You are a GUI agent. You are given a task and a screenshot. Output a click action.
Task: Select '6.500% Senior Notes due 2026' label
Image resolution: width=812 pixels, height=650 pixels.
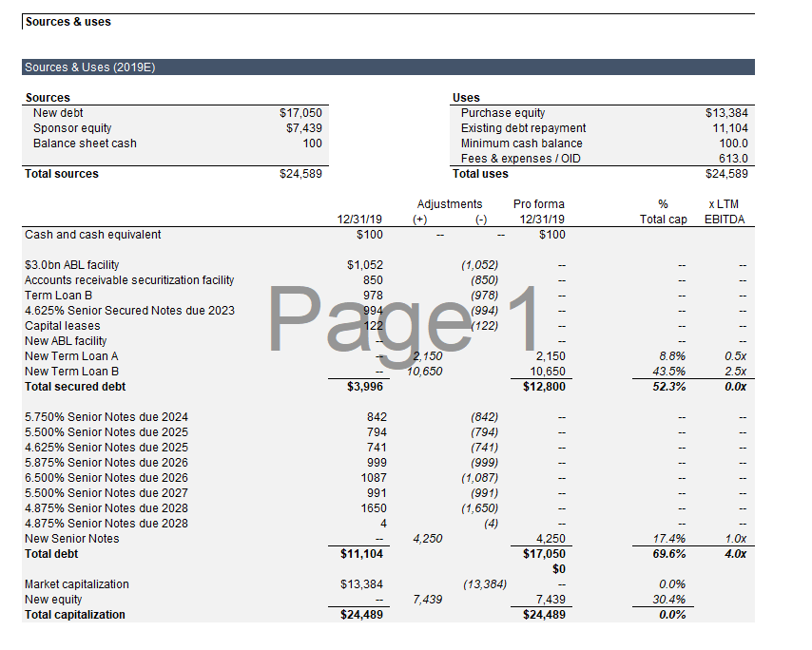tap(106, 478)
